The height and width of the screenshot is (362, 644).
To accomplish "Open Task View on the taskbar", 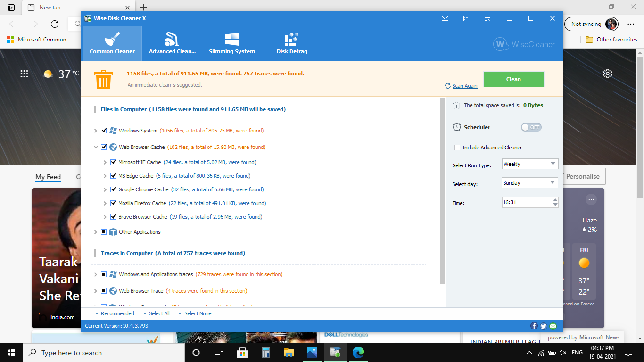I will (x=219, y=353).
